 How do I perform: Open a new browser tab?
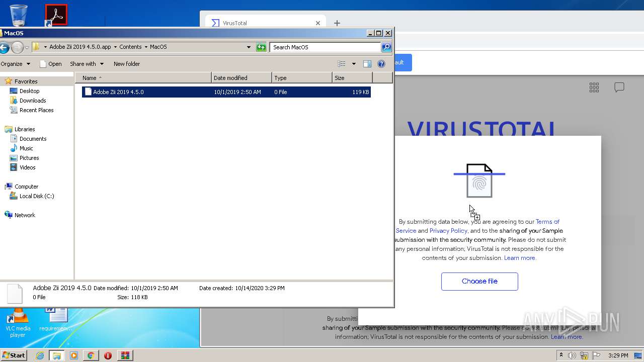coord(337,23)
